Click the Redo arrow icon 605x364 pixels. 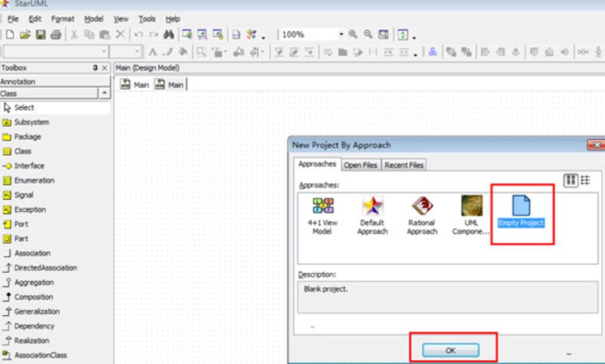coord(153,35)
